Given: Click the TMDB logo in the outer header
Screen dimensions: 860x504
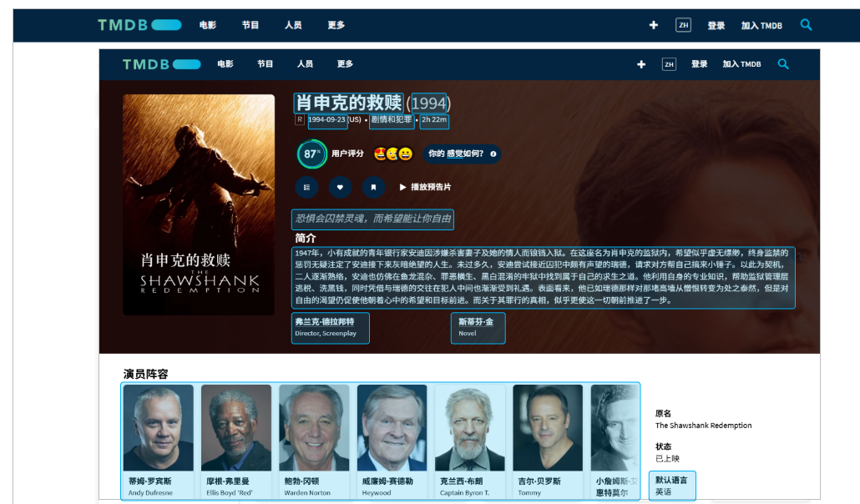Looking at the screenshot, I should [x=139, y=25].
